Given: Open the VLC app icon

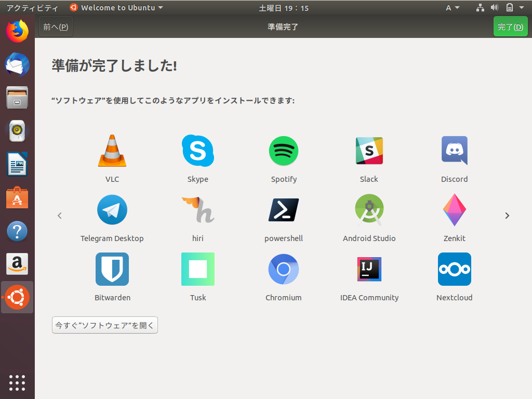Looking at the screenshot, I should (x=112, y=151).
